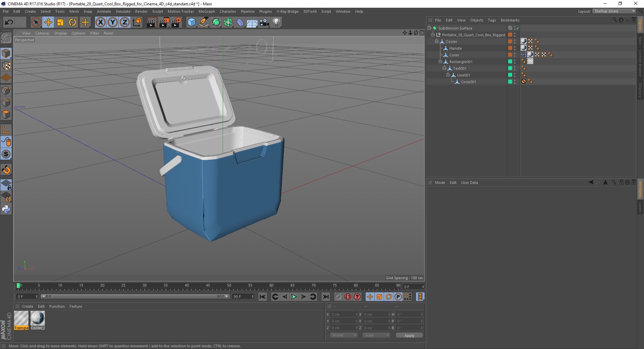Screen dimensions: 644x349
Task: Toggle Z axis lock
Action: [125, 22]
